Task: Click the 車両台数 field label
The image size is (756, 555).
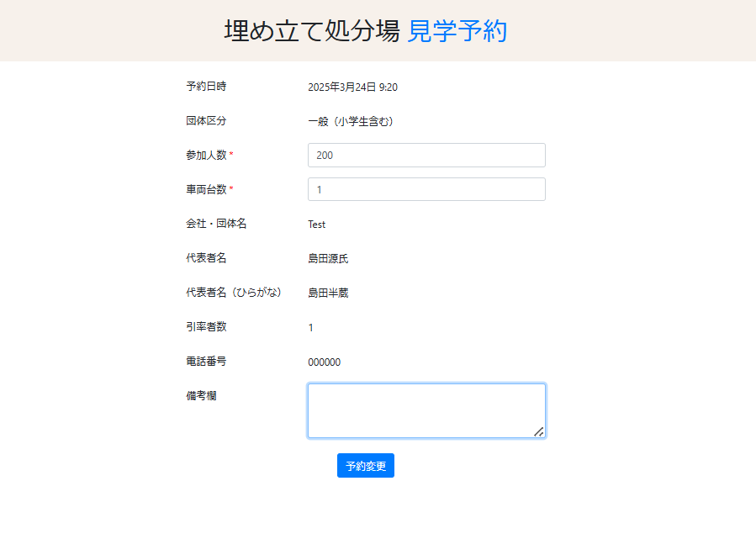Action: [206, 189]
